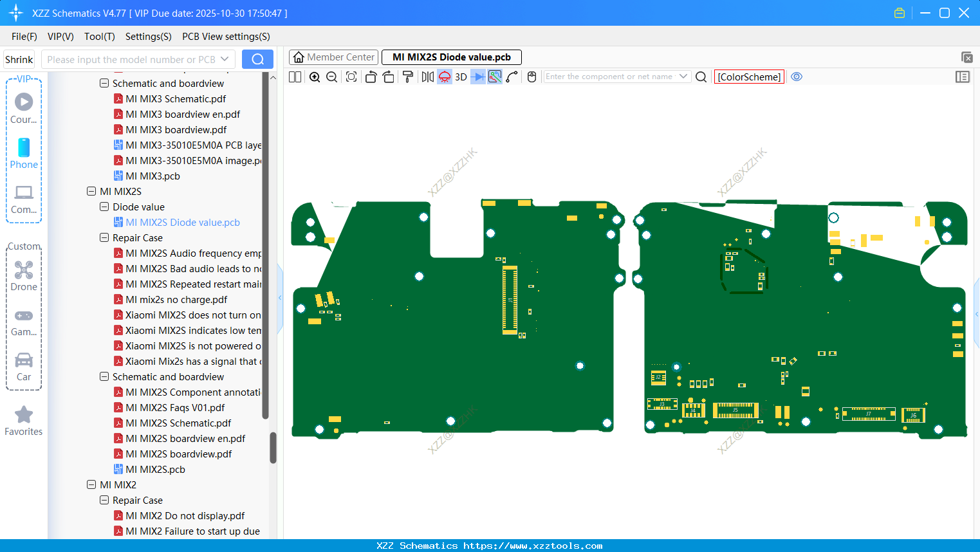Click the XZZ Schematics app logo

(x=16, y=13)
